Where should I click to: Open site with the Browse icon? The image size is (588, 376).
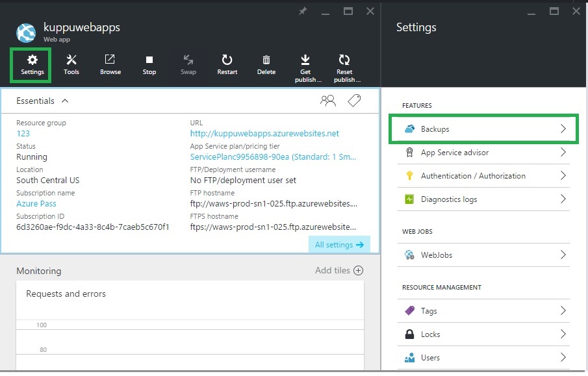tap(110, 64)
